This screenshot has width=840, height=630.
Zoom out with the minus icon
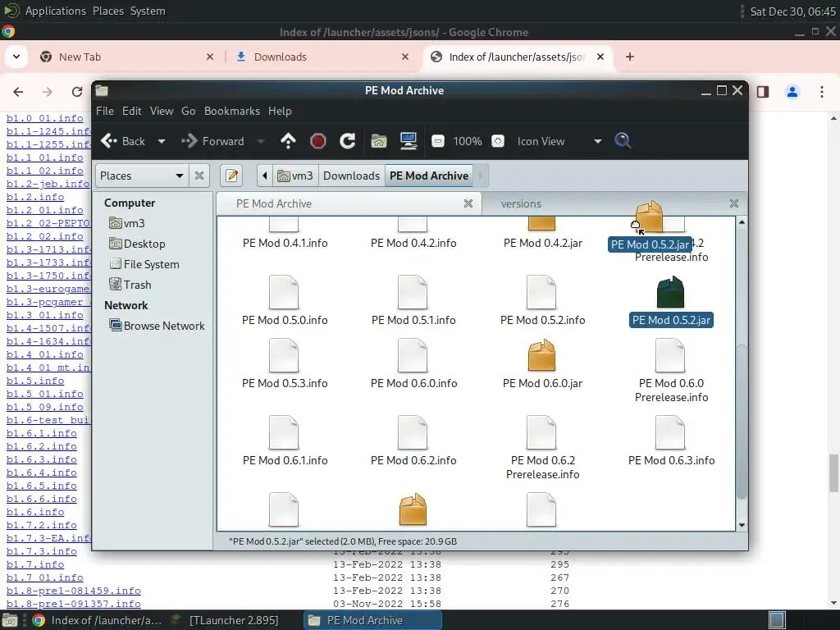pyautogui.click(x=438, y=141)
